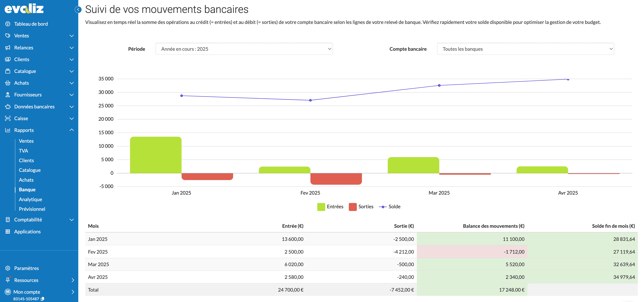Click the Caisse barcode icon
644x302 pixels.
point(8,118)
